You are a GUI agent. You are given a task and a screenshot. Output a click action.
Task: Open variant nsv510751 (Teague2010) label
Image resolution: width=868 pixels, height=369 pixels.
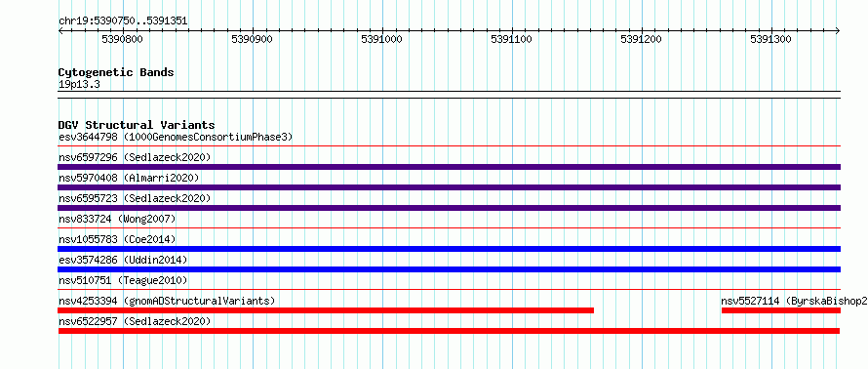[123, 280]
